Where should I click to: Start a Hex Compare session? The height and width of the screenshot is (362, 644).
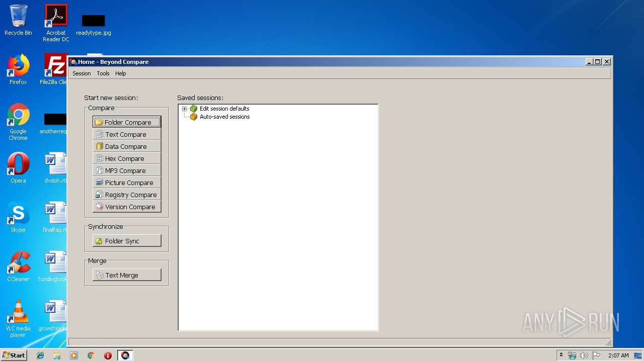127,158
